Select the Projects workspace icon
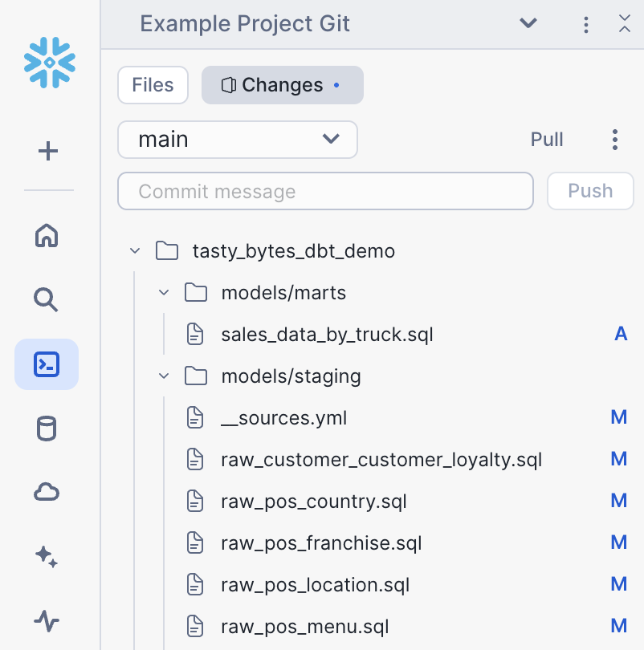The height and width of the screenshot is (650, 644). coord(47,364)
